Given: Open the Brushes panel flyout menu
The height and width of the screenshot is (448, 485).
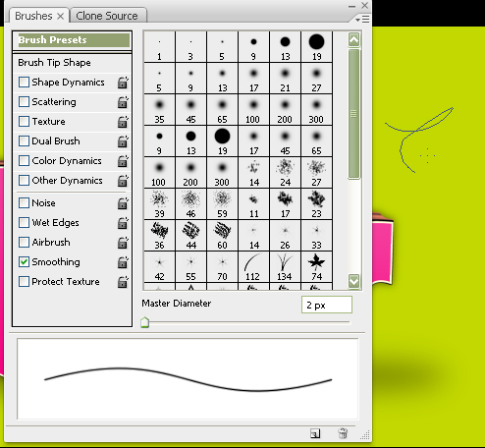Looking at the screenshot, I should tap(362, 20).
